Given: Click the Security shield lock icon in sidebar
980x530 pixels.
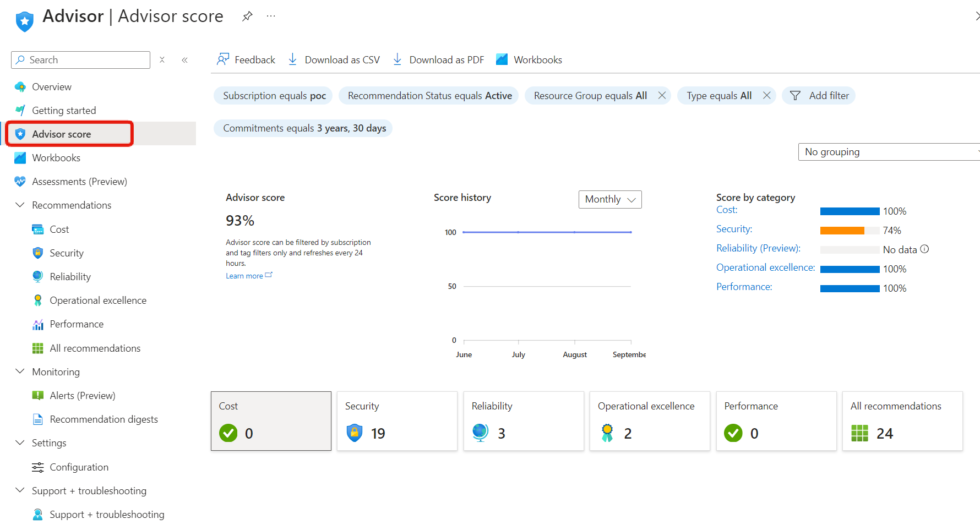Looking at the screenshot, I should (x=38, y=253).
